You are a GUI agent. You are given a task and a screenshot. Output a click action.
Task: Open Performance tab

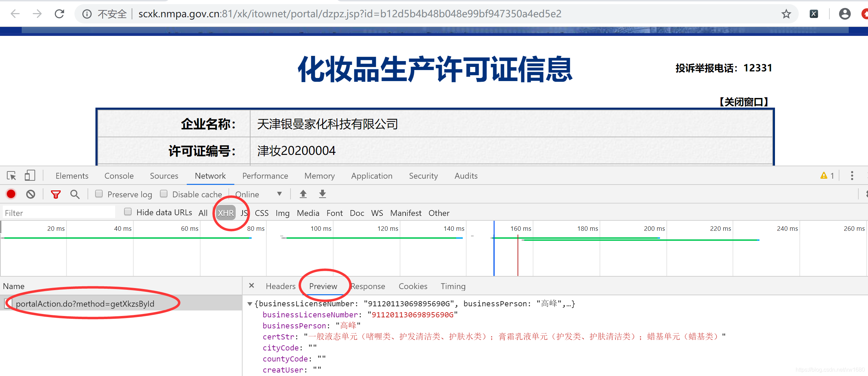tap(265, 176)
